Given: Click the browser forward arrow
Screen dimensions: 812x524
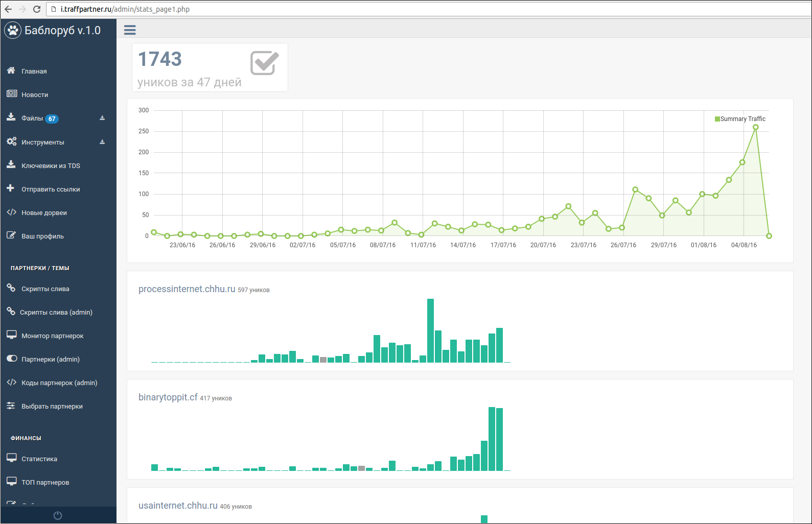Looking at the screenshot, I should [22, 9].
